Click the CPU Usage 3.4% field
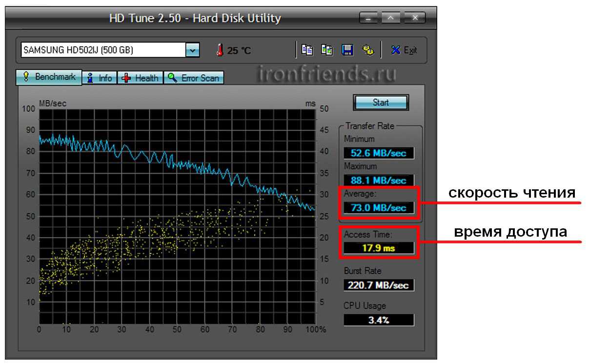The image size is (589, 364). [x=378, y=320]
